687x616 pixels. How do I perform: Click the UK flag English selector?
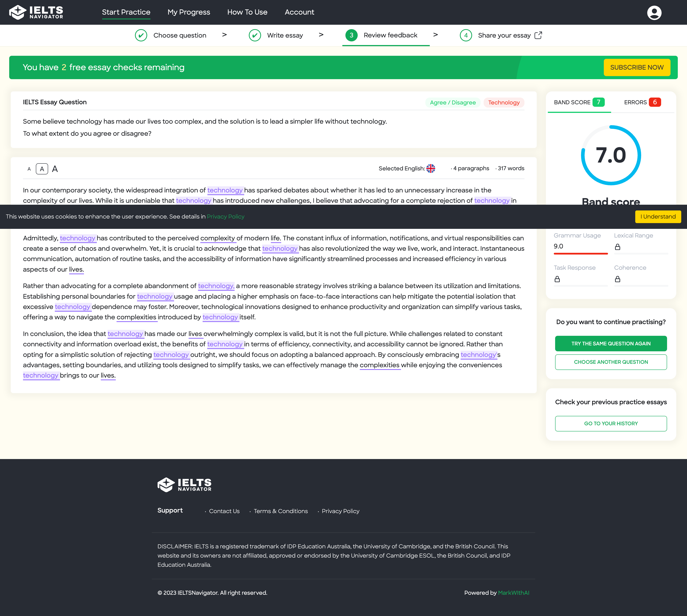[x=431, y=168]
